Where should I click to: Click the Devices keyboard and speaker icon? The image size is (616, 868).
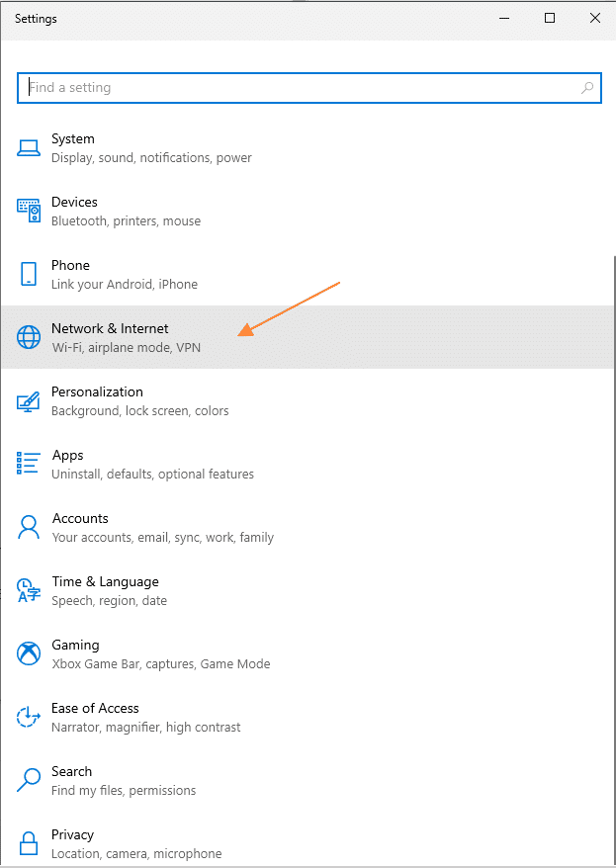(x=29, y=211)
